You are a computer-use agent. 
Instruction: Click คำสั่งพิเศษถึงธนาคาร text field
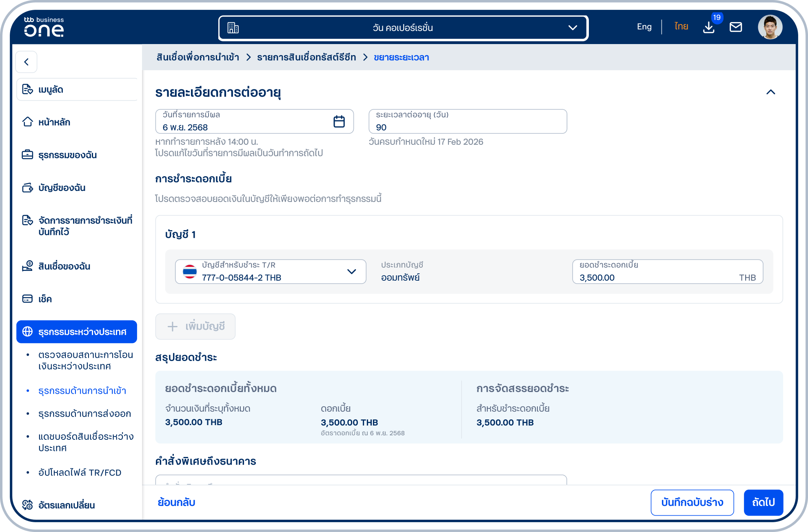[x=361, y=480]
